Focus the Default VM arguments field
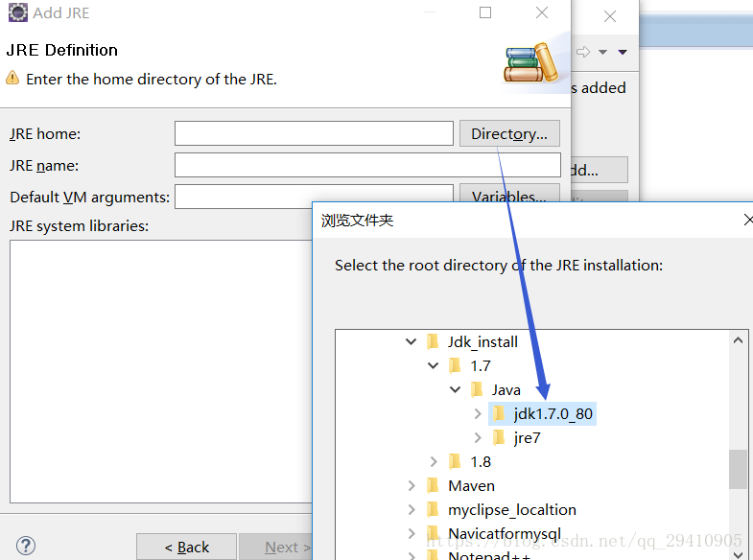753x560 pixels. click(x=314, y=197)
